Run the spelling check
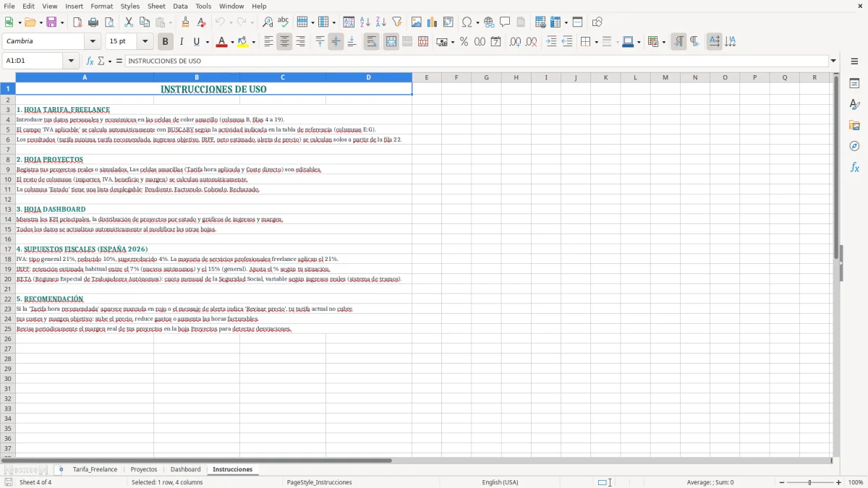Image resolution: width=868 pixels, height=488 pixels. 283,22
